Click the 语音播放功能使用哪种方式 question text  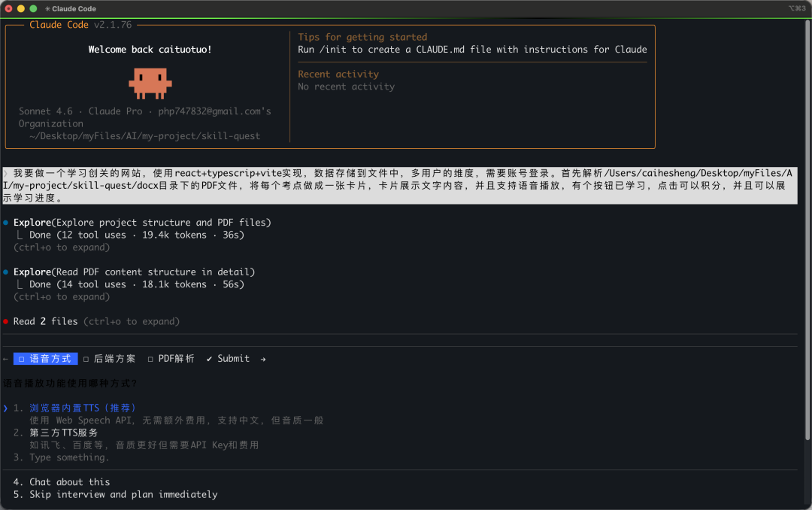[70, 384]
